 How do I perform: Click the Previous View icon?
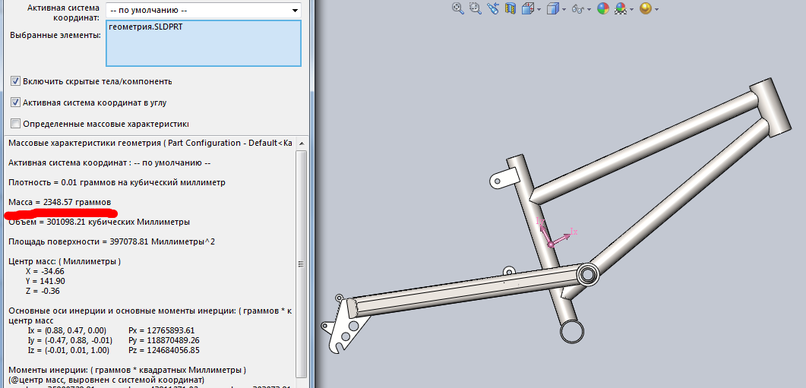click(x=493, y=8)
